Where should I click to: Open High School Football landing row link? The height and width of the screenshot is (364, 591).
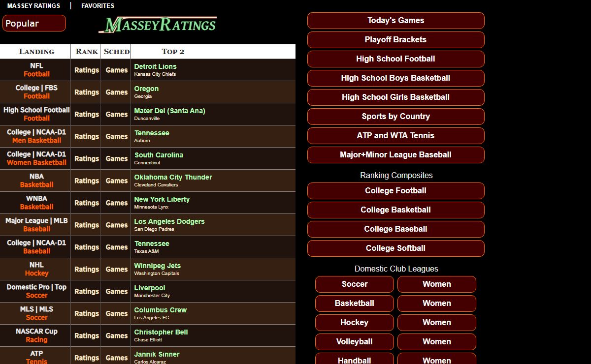(x=36, y=114)
